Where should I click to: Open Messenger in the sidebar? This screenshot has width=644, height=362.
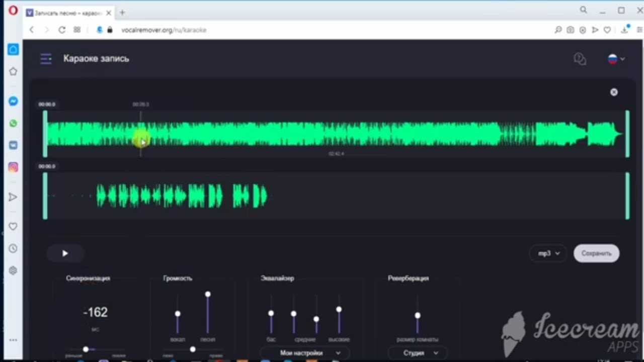coord(13,101)
